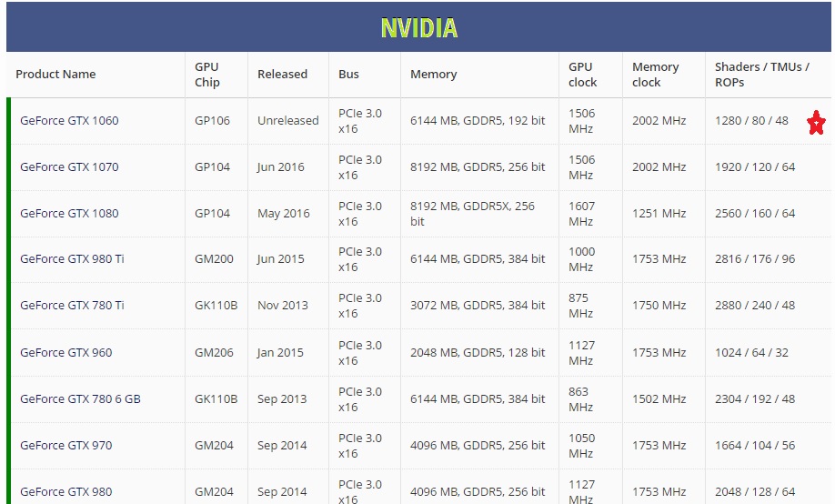835x504 pixels.
Task: Open the GeForce GTX 780 Ti product link
Action: [72, 306]
